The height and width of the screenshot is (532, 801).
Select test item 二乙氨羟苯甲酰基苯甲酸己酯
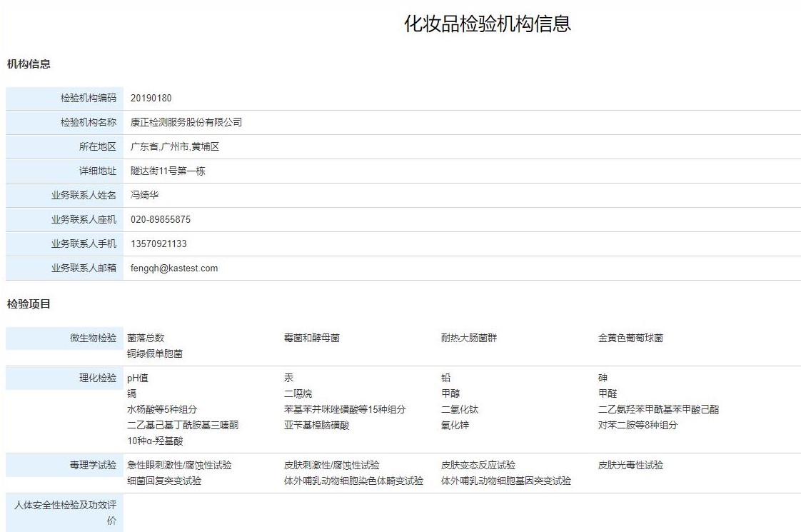pos(658,409)
